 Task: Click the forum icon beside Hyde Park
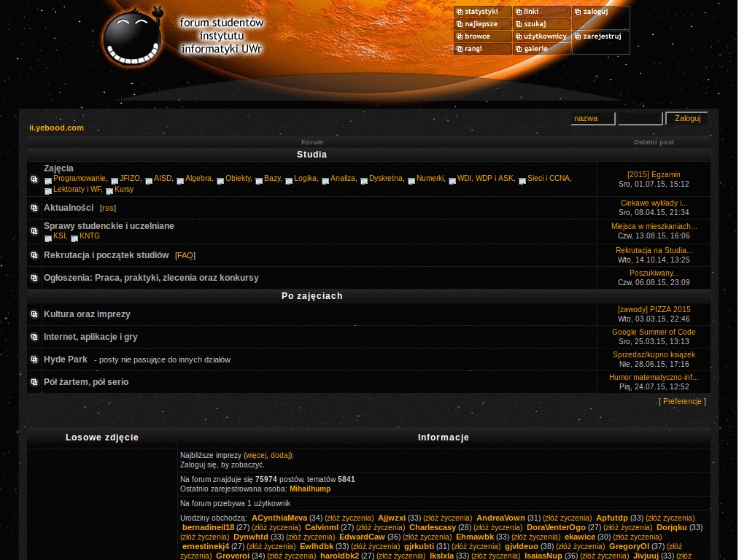[x=34, y=359]
